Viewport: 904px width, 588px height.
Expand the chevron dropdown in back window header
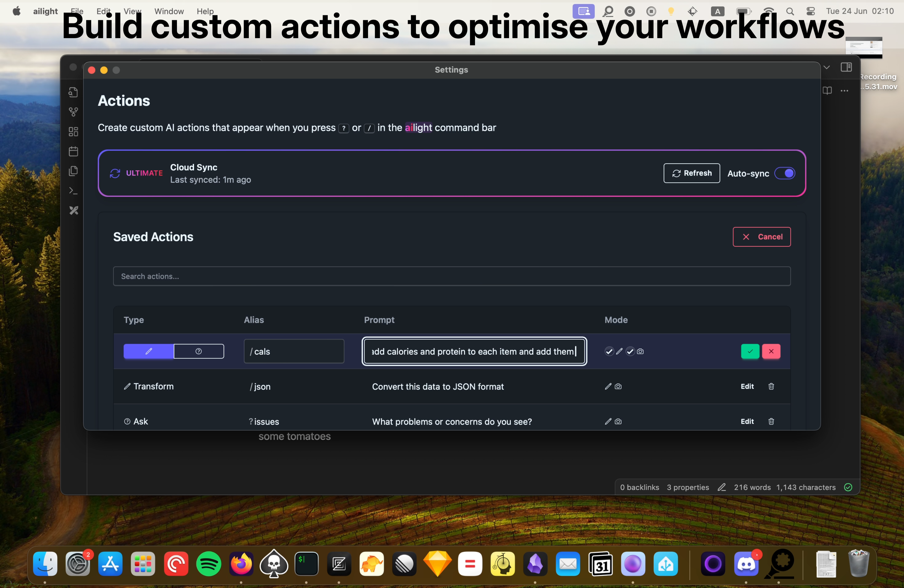(826, 67)
